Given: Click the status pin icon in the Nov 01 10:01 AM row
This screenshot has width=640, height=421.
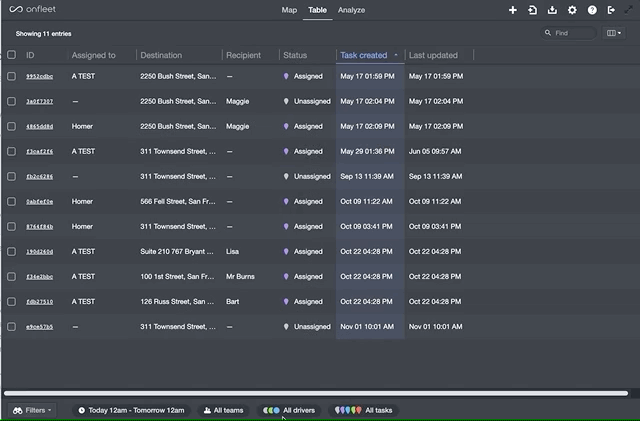Looking at the screenshot, I should [x=286, y=327].
